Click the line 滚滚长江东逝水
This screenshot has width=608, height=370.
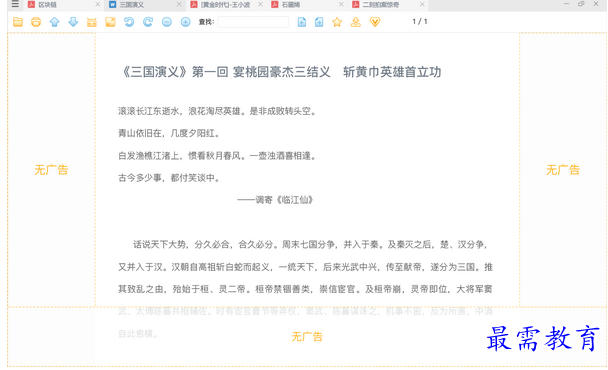(218, 111)
